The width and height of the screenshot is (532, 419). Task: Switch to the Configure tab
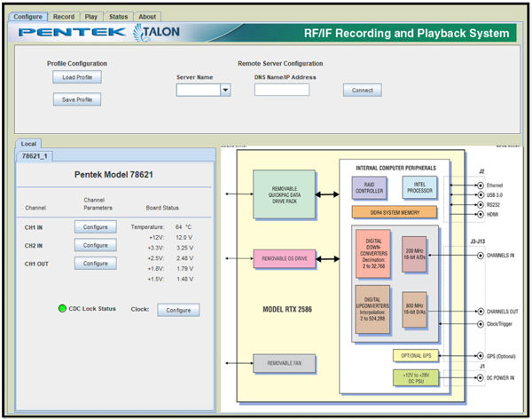pos(27,17)
